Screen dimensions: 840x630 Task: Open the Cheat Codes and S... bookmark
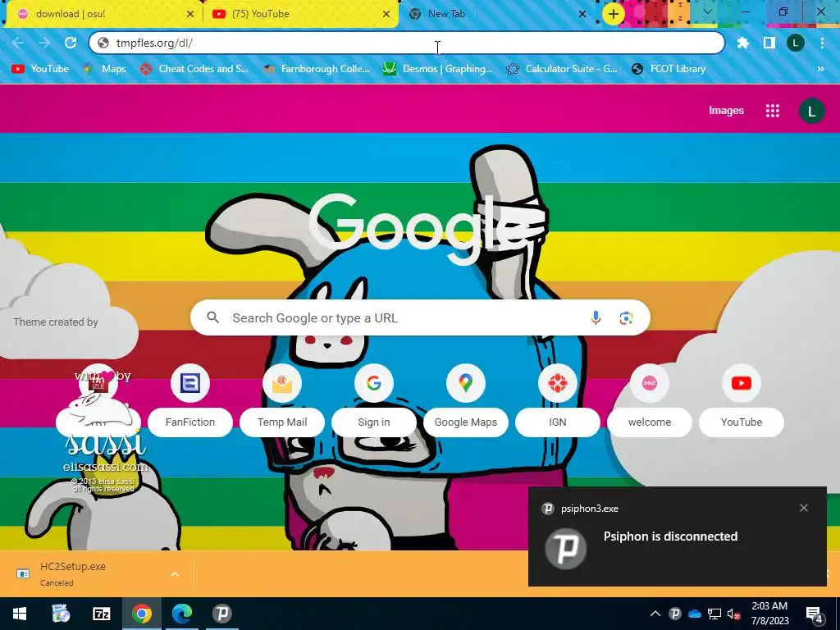point(194,69)
